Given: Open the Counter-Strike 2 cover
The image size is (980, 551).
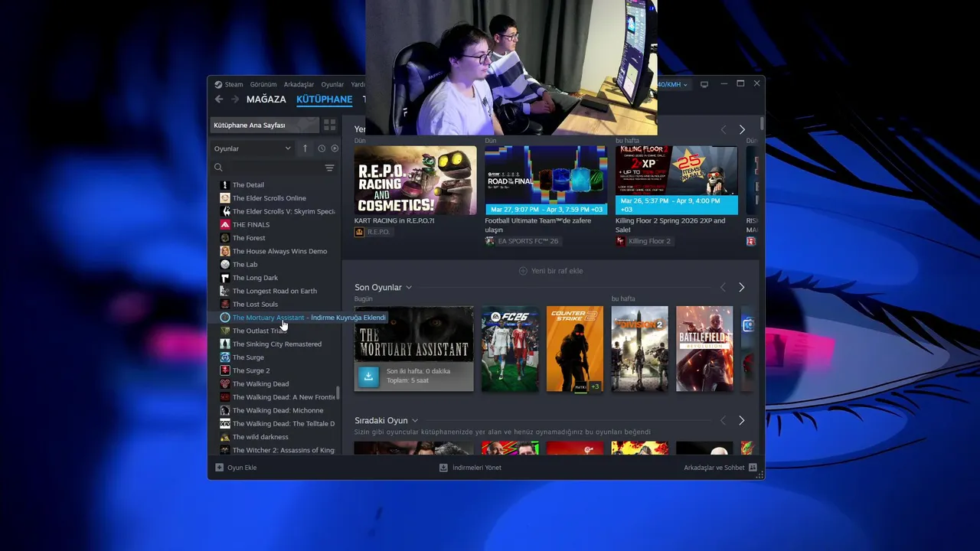Looking at the screenshot, I should (x=575, y=349).
